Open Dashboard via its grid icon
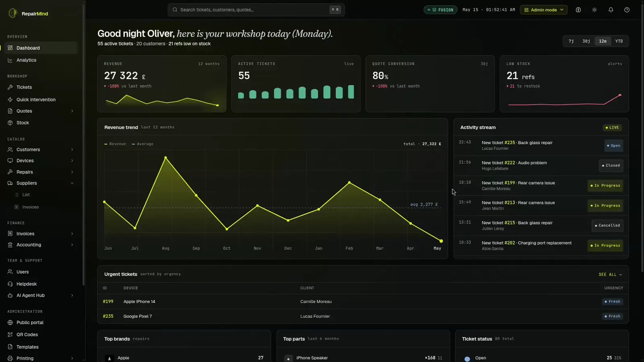This screenshot has height=362, width=644. click(10, 48)
